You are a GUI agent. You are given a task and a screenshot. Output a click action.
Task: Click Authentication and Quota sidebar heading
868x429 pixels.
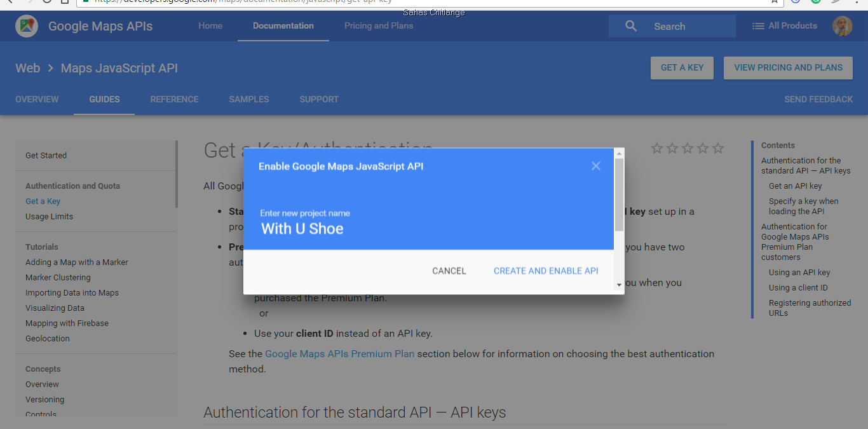point(72,186)
